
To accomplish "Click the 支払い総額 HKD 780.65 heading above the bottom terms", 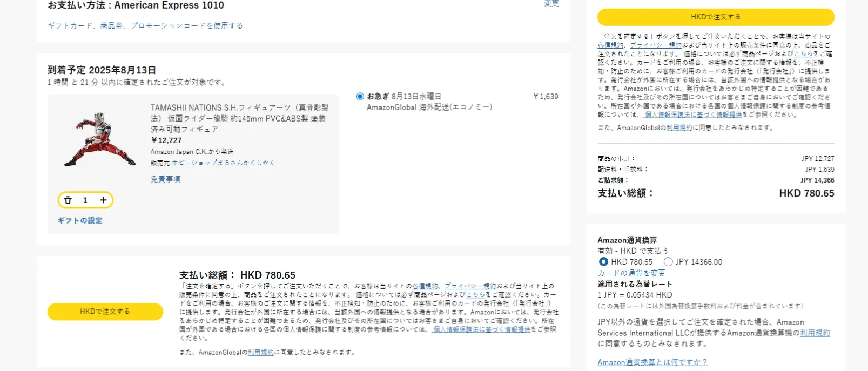I will (237, 275).
